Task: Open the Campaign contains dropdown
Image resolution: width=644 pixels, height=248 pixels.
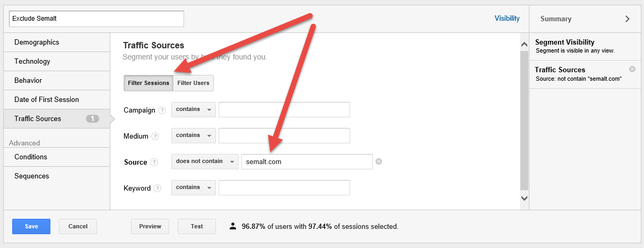Action: point(194,110)
